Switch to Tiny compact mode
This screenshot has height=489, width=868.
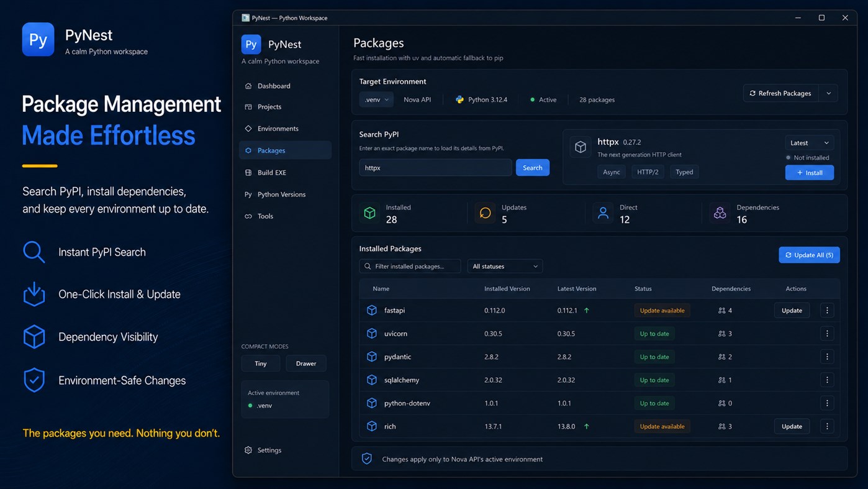[x=261, y=363]
